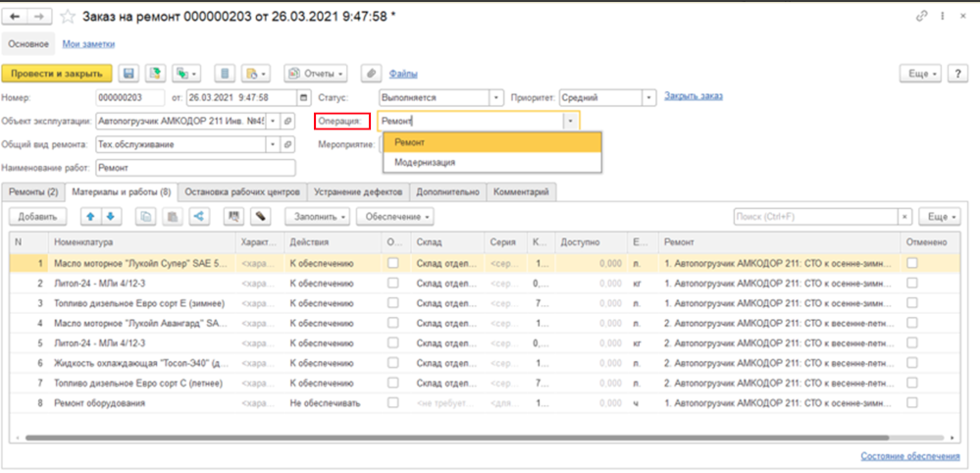Add the document to favorites star
980x473 pixels.
pyautogui.click(x=70, y=17)
